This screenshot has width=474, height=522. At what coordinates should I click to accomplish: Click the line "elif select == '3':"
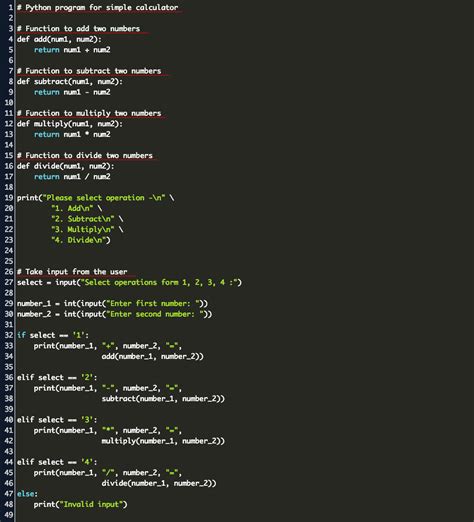[x=57, y=420]
